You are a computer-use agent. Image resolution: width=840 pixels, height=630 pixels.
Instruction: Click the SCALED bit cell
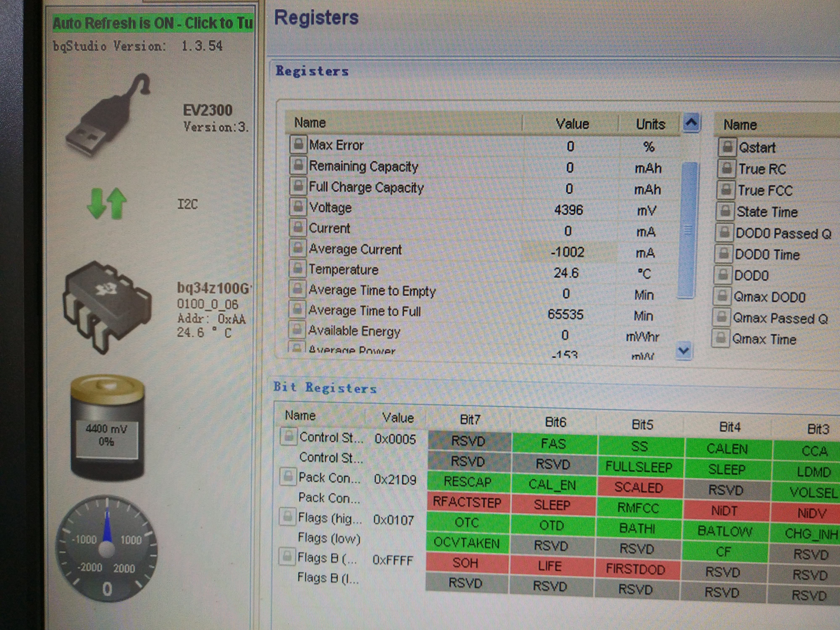[639, 488]
